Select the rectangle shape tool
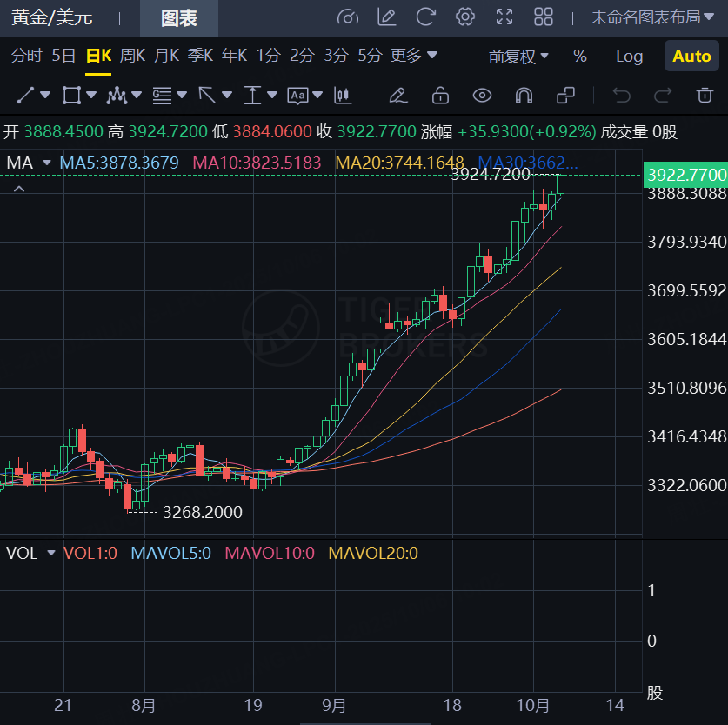This screenshot has height=725, width=728. (71, 95)
